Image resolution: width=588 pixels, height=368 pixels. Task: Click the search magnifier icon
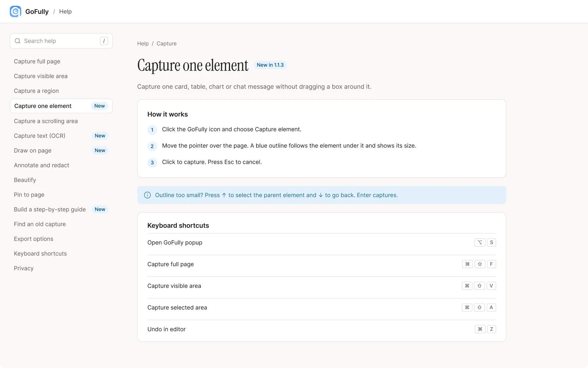point(18,41)
